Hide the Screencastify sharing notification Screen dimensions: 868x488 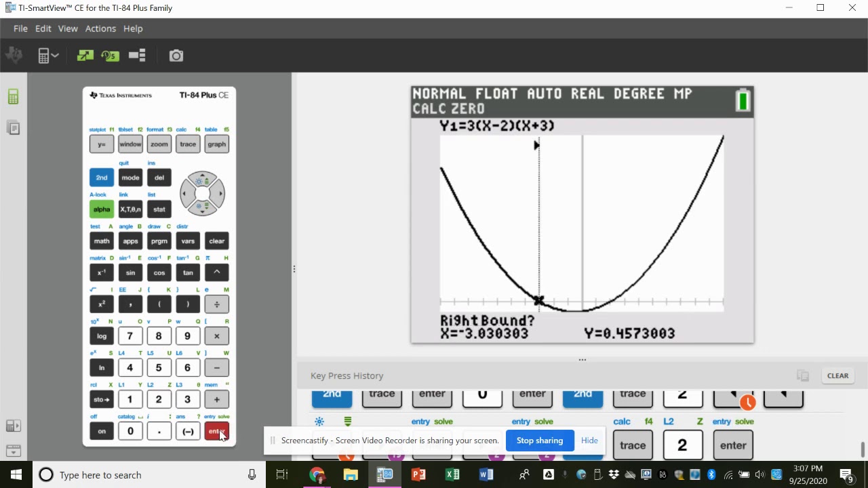(x=589, y=441)
